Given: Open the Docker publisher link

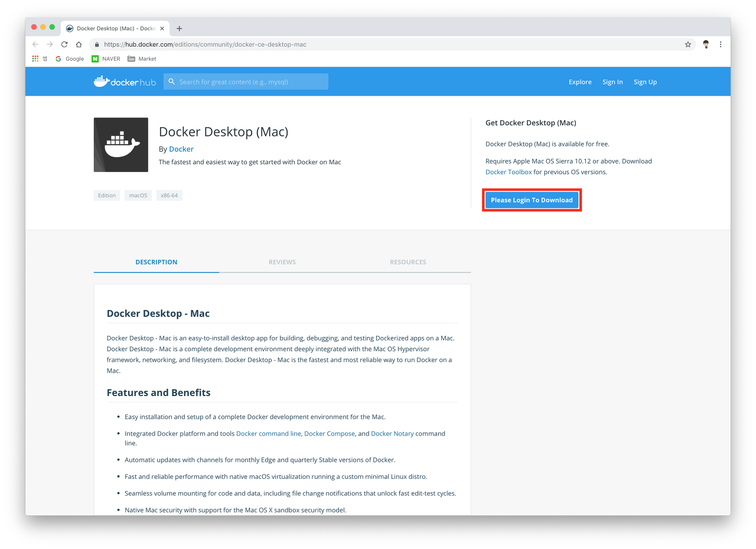Looking at the screenshot, I should (181, 149).
